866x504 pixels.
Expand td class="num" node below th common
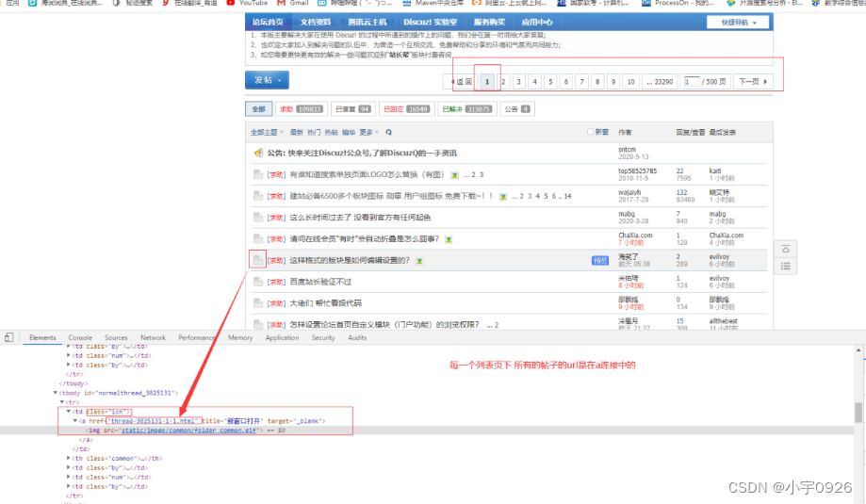[x=69, y=477]
